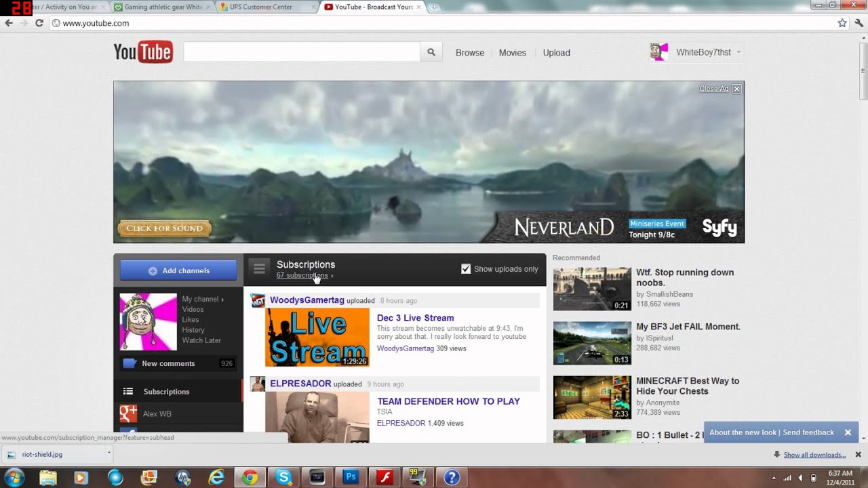Open the riot-shield.jpg download options arrow

pyautogui.click(x=108, y=454)
